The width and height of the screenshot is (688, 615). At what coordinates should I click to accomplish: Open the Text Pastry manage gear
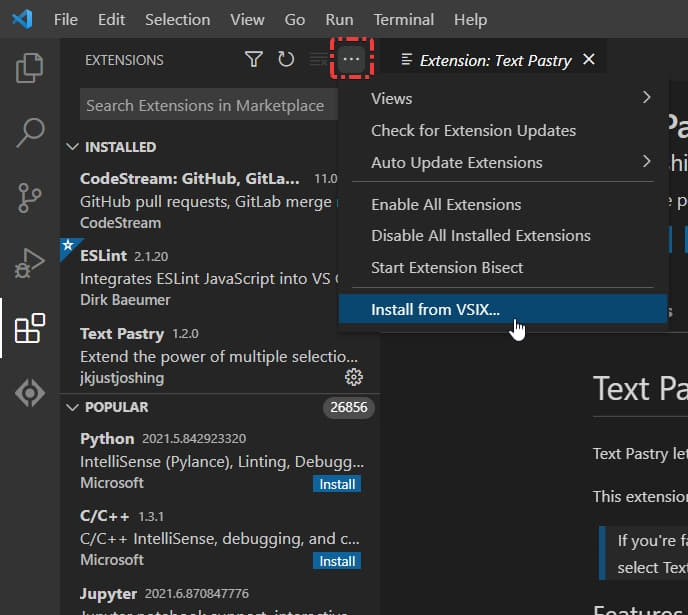tap(354, 377)
